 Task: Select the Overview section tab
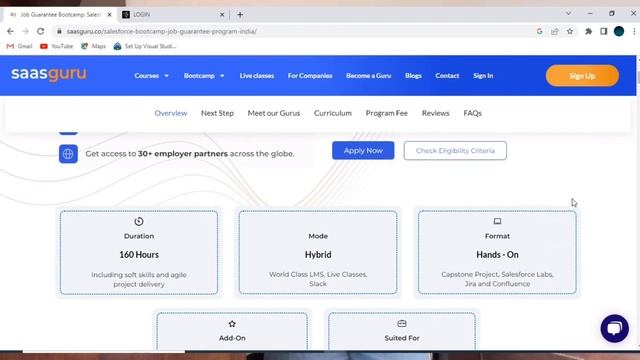171,113
